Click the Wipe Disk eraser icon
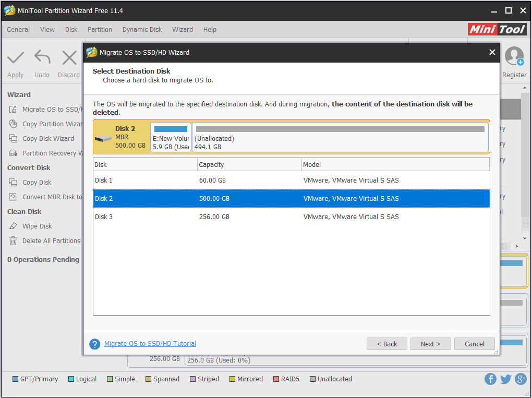The height and width of the screenshot is (398, 532). (x=13, y=226)
